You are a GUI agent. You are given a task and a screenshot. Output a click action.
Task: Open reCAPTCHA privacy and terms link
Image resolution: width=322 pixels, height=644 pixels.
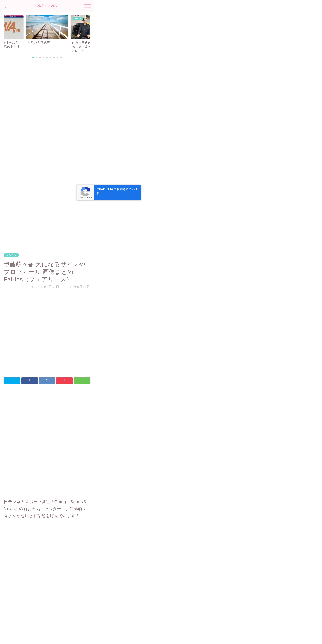[85, 198]
